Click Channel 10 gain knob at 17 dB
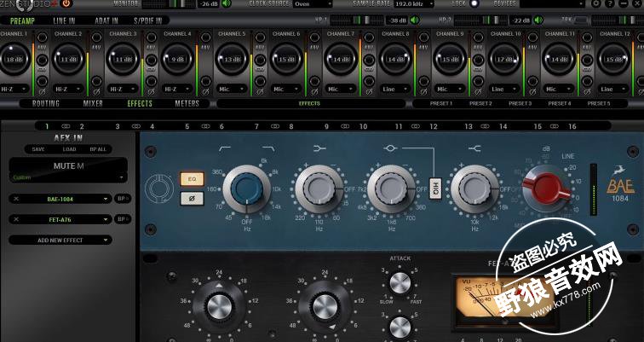 (504, 59)
